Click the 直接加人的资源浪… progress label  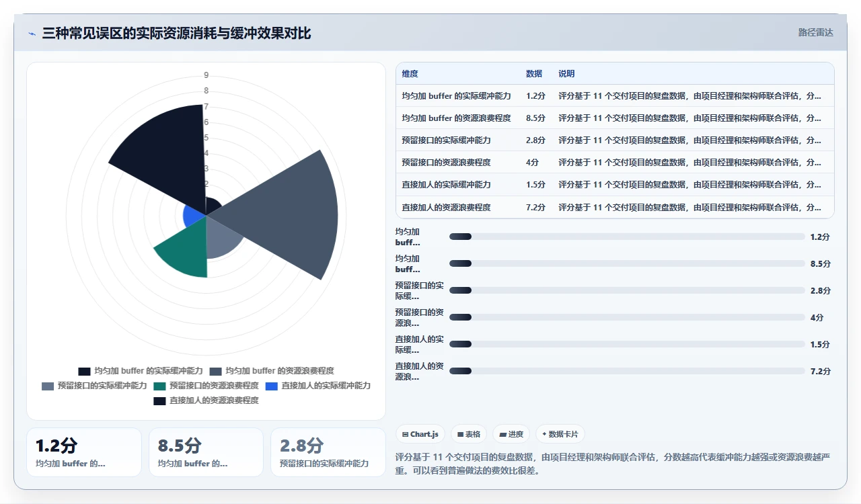click(x=419, y=371)
